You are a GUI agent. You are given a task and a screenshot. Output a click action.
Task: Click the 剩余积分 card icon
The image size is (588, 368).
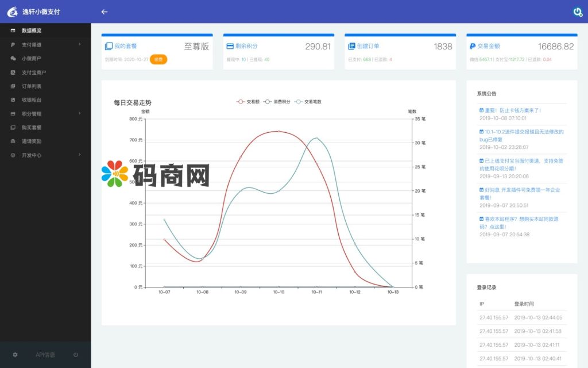[x=230, y=46]
